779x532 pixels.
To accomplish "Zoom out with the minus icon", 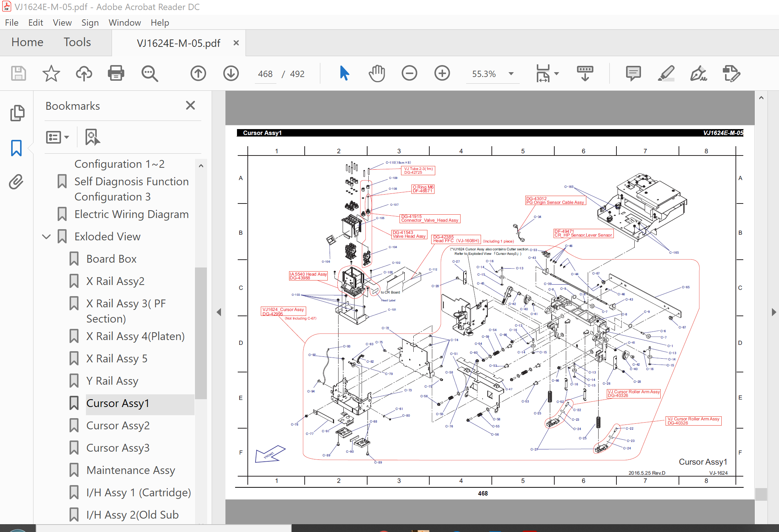I will [x=409, y=73].
